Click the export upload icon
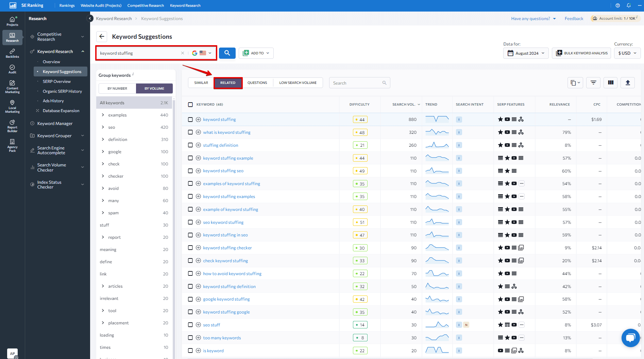Viewport: 644px width, 359px height. tap(628, 83)
